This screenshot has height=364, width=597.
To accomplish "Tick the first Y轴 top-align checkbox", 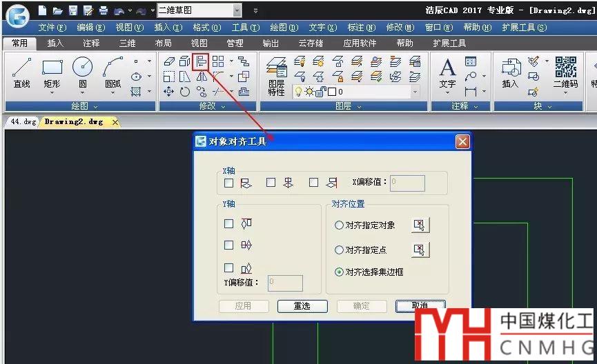I will pos(229,223).
